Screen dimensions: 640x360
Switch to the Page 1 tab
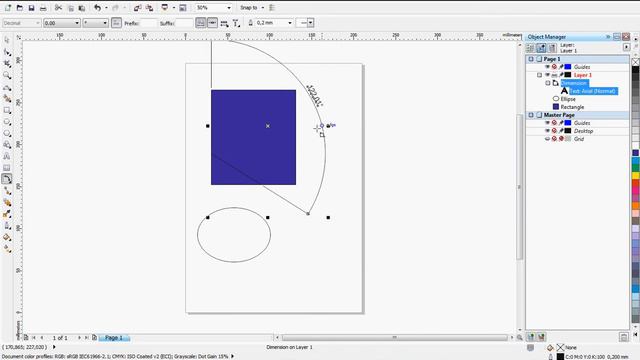pos(113,338)
